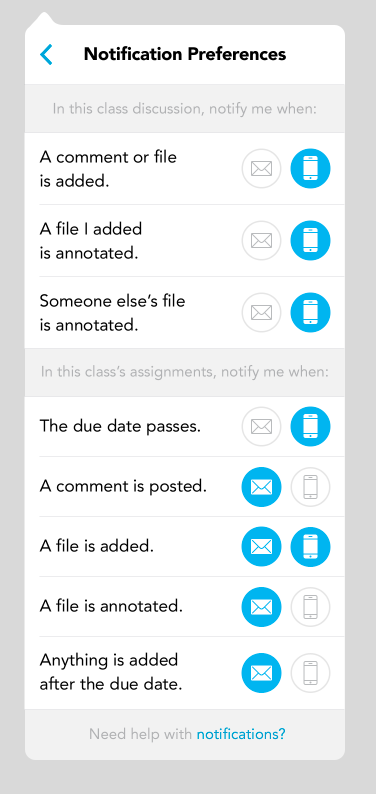Image resolution: width=376 pixels, height=794 pixels.
Task: Disable phone alert for 'A comment or file is added'
Action: click(310, 169)
